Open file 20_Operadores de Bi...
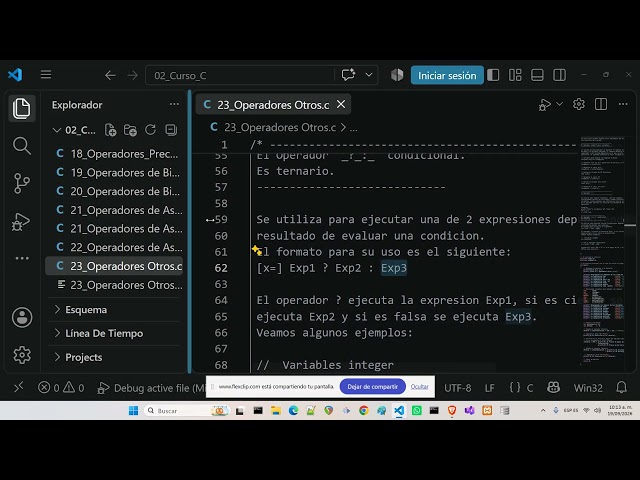The height and width of the screenshot is (480, 640). pos(116,191)
